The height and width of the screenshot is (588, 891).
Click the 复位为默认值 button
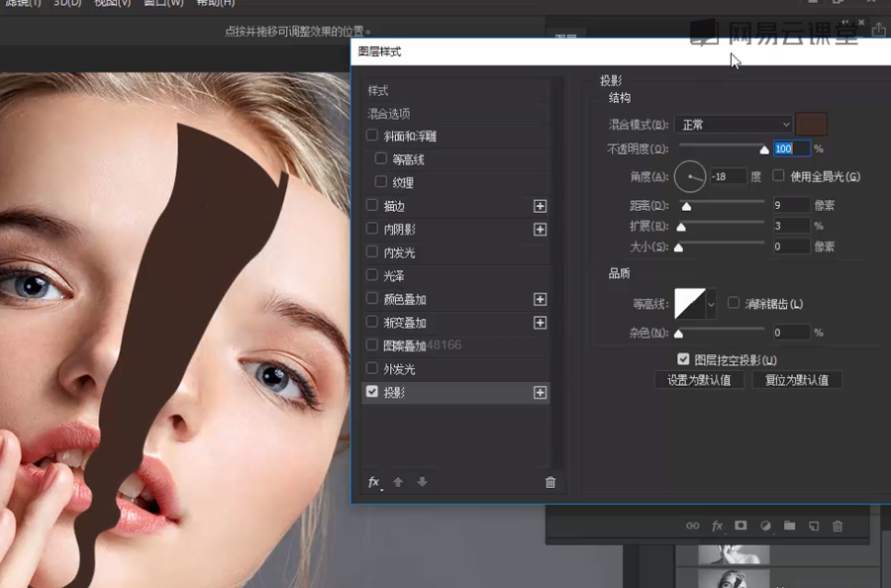[x=797, y=380]
